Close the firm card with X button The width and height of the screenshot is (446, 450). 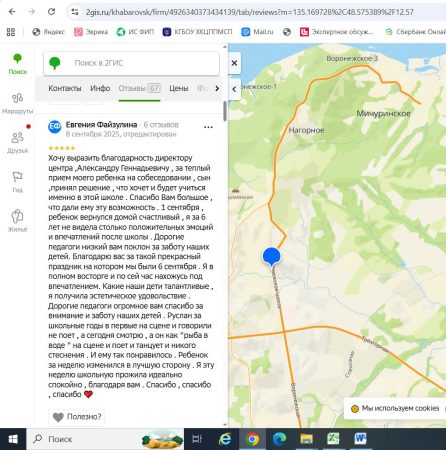pyautogui.click(x=234, y=63)
